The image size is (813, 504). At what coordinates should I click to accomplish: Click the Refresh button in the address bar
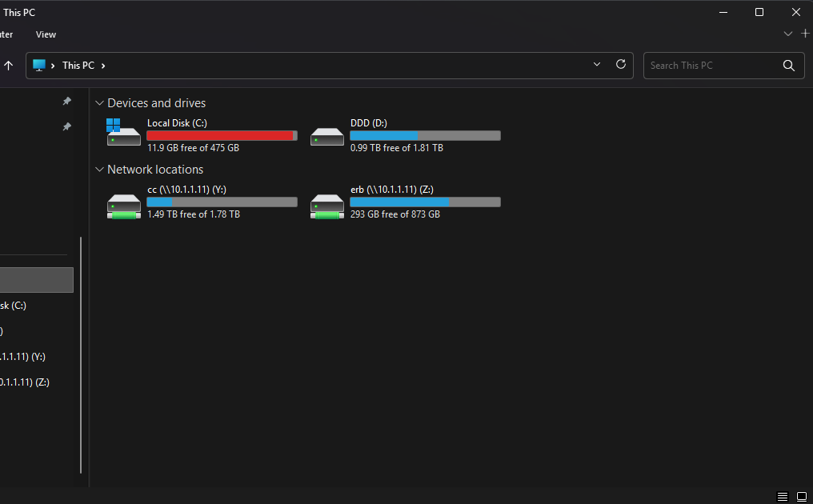pyautogui.click(x=620, y=65)
